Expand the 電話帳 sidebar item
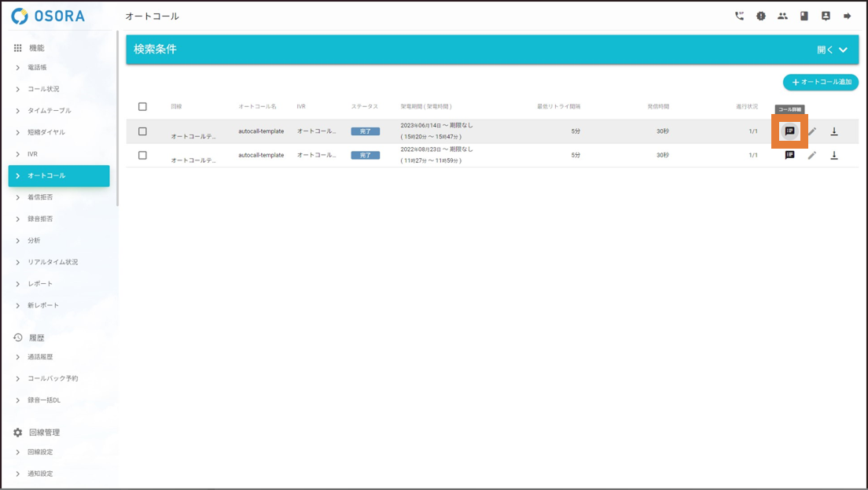Screen dimensions: 868x490 tap(37, 68)
